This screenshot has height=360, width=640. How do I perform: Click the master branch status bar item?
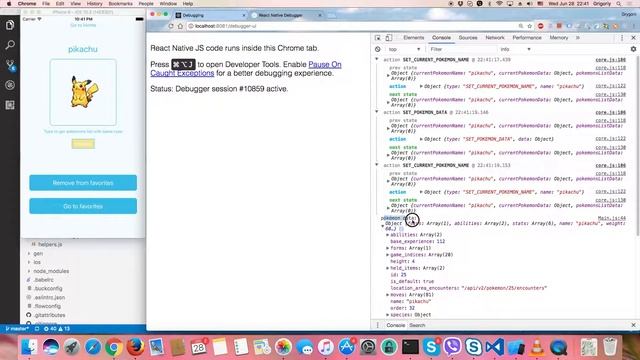click(x=17, y=329)
